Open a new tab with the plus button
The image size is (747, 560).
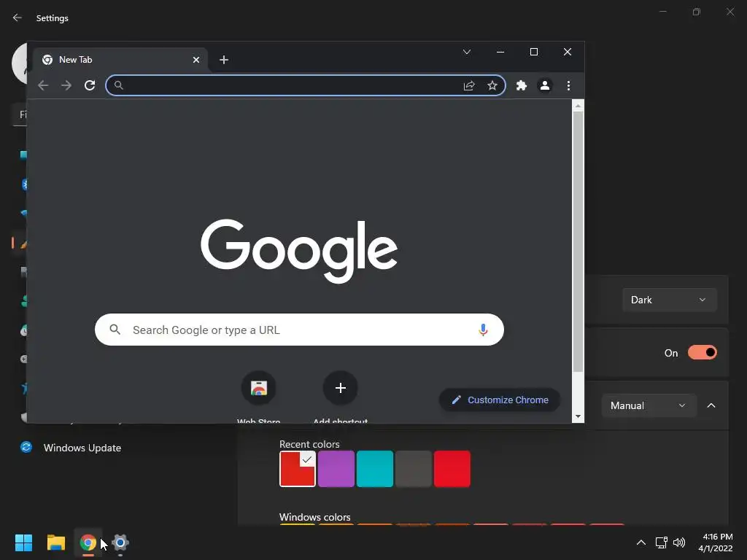(x=224, y=60)
